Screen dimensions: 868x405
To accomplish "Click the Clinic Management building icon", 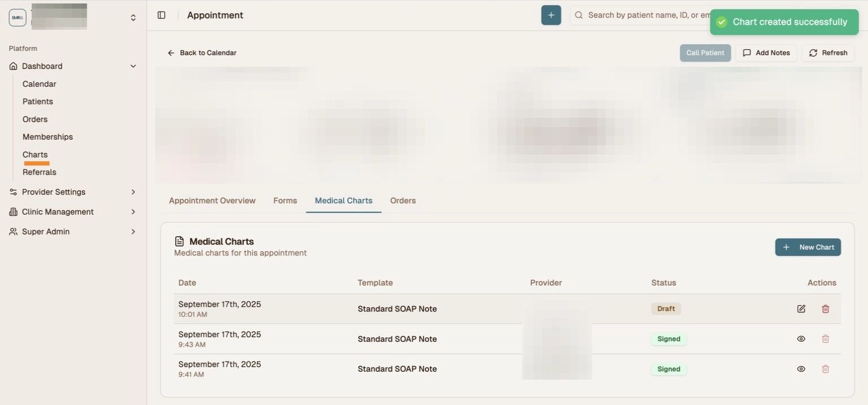I will [x=13, y=212].
